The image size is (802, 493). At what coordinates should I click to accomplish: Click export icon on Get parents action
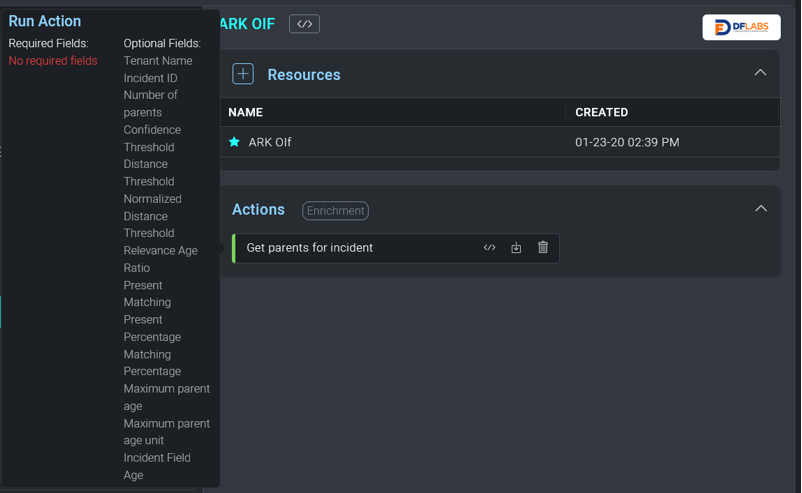(x=516, y=248)
